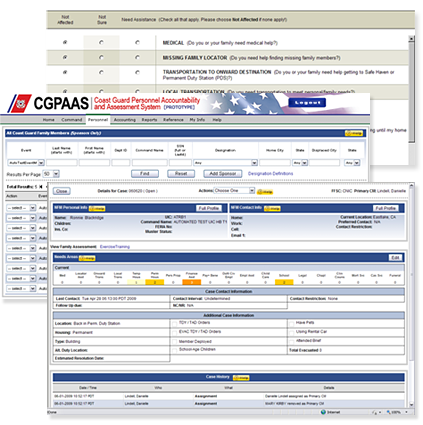Check the Have Pets checkbox
This screenshot has height=425, width=423.
click(291, 323)
